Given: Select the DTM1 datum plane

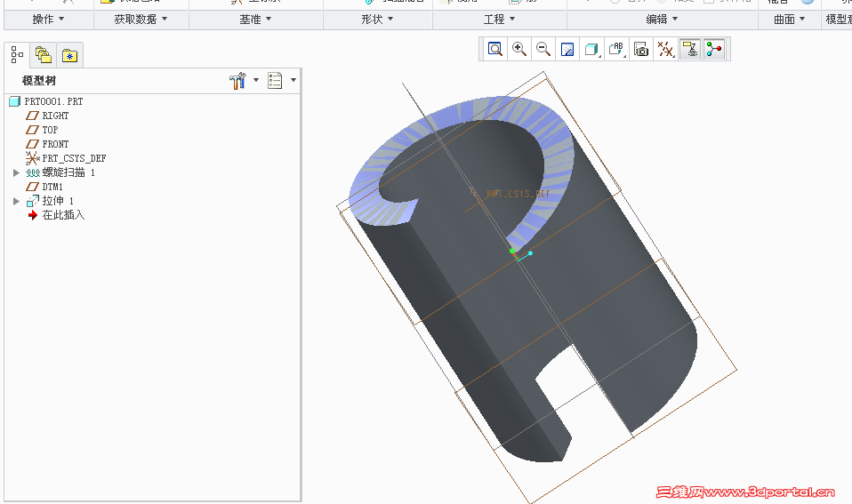Looking at the screenshot, I should tap(44, 187).
